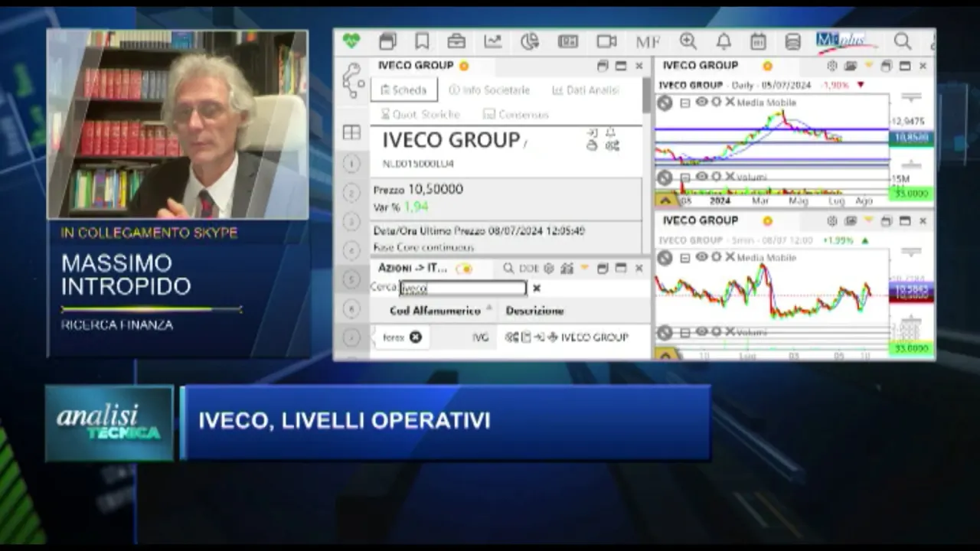Click the bookmark icon in top toolbar
The height and width of the screenshot is (551, 980).
pos(422,41)
